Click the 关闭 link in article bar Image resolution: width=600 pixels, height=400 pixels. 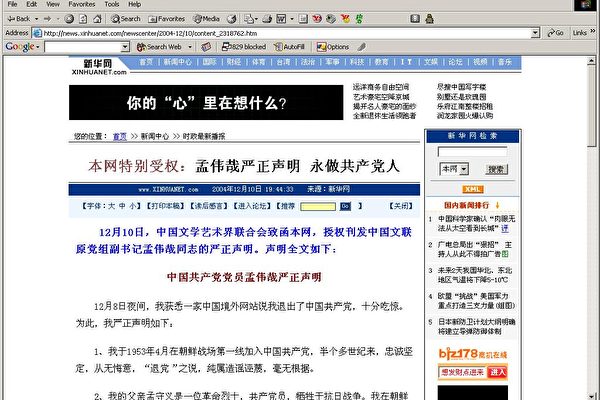point(400,205)
